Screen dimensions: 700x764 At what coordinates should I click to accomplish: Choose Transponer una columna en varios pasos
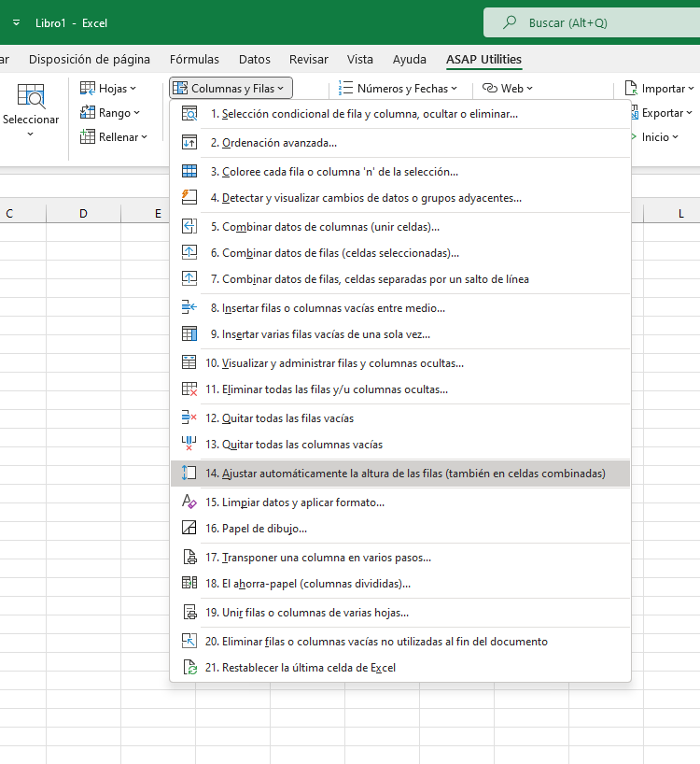tap(400, 557)
